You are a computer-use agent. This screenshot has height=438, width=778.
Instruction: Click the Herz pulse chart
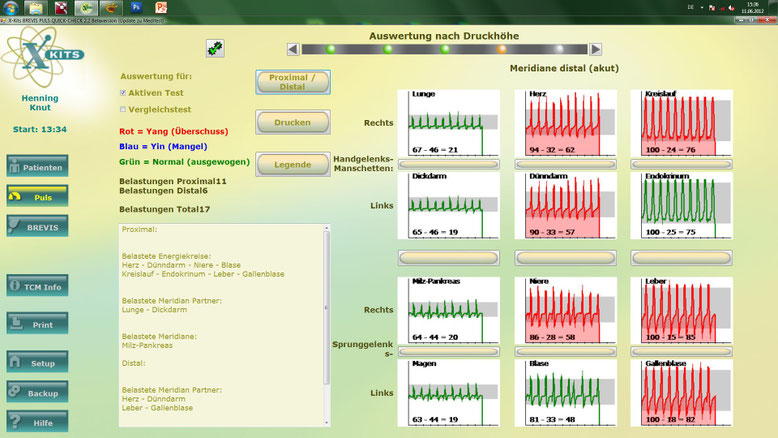coord(557,122)
